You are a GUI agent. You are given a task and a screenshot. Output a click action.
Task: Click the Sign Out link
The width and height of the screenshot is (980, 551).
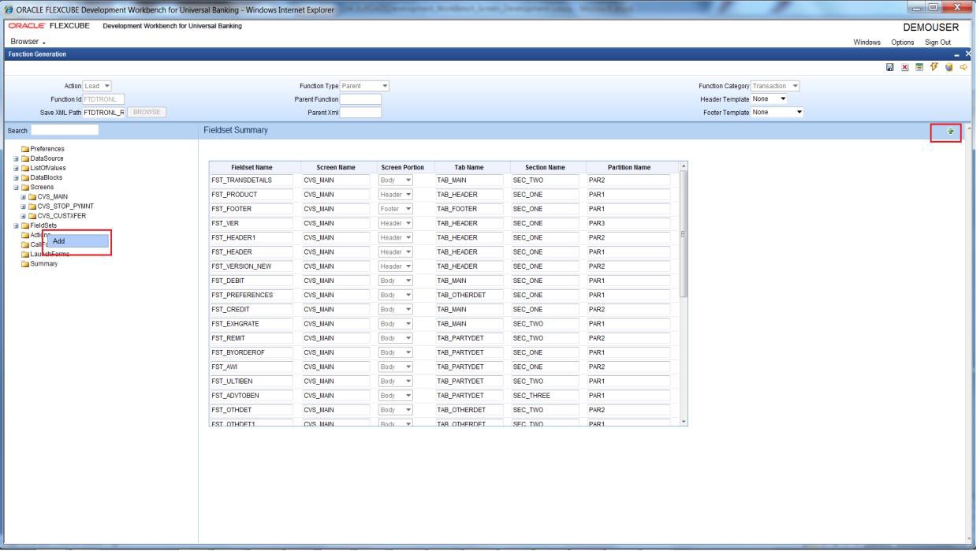point(937,42)
